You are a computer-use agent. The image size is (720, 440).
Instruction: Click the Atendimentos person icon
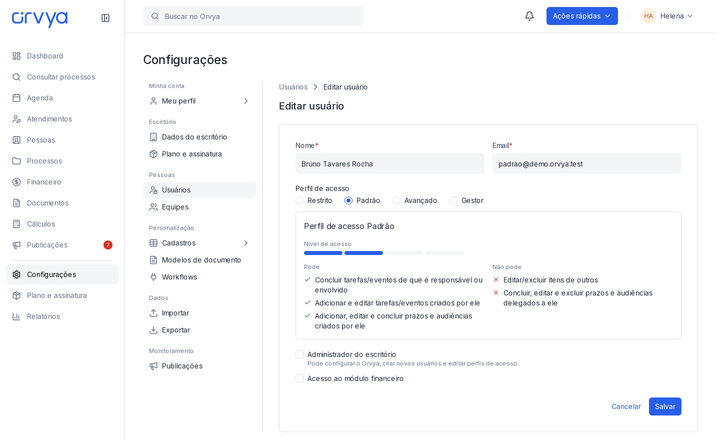[x=17, y=119]
